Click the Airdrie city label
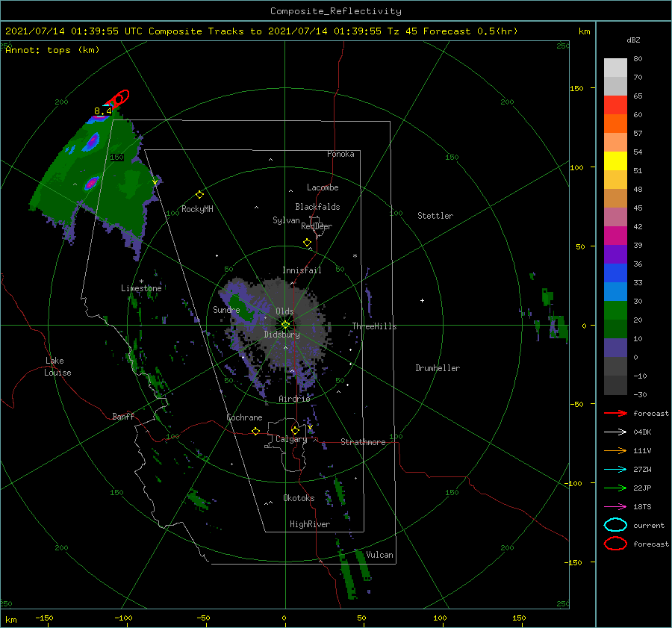This screenshot has height=628, width=672. pos(294,399)
